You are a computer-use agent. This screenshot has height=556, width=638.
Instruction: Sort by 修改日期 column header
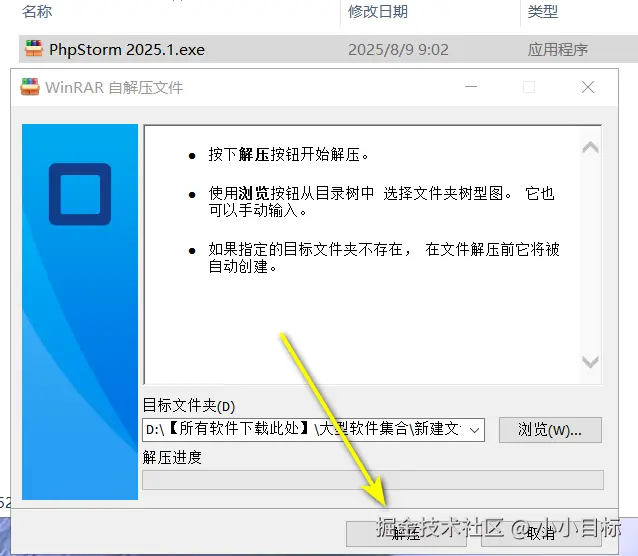pyautogui.click(x=378, y=11)
